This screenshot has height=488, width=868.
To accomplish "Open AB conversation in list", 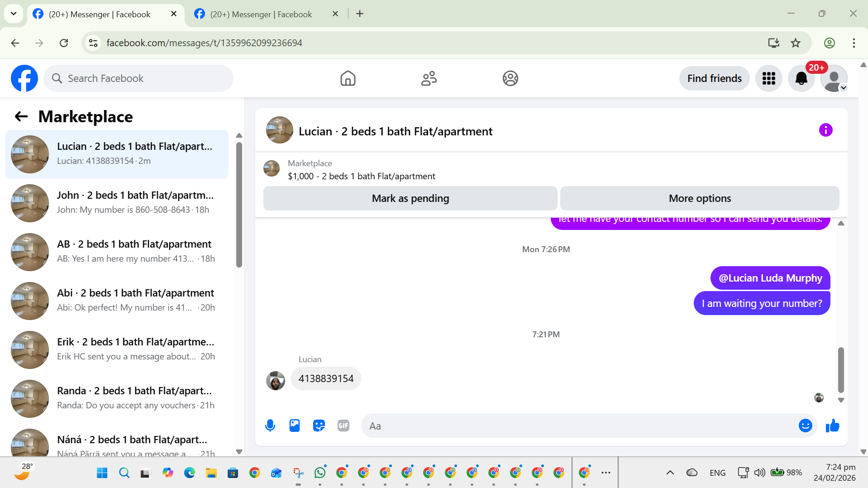I will click(x=117, y=252).
